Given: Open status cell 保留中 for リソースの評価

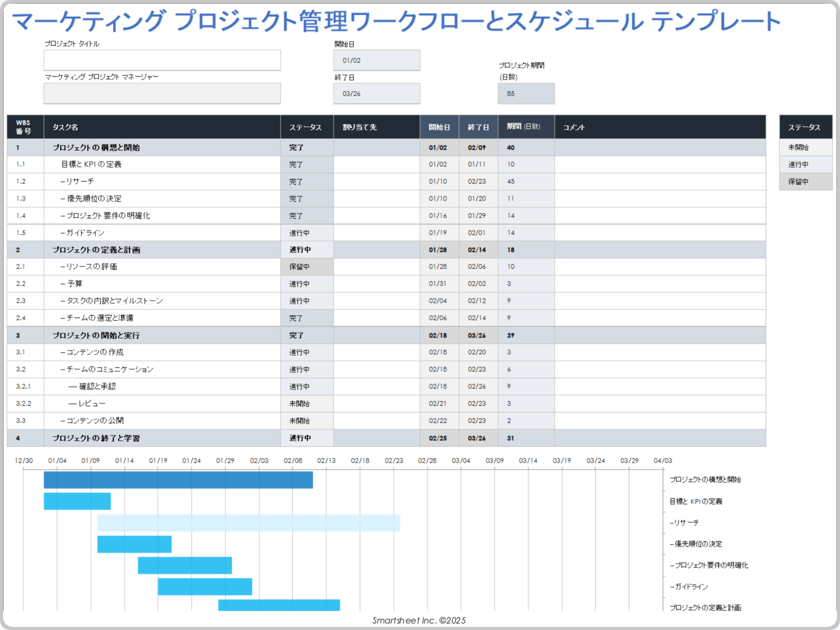Looking at the screenshot, I should (307, 267).
